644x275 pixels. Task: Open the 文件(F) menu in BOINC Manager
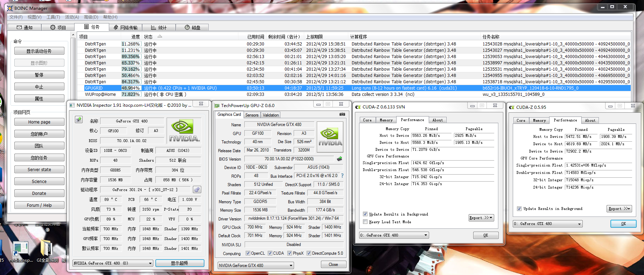16,17
